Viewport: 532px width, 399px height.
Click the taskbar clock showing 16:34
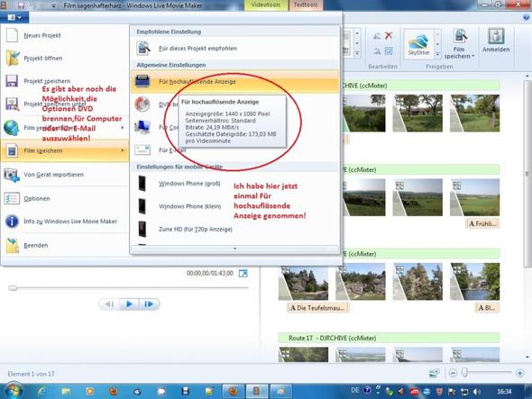pyautogui.click(x=504, y=392)
